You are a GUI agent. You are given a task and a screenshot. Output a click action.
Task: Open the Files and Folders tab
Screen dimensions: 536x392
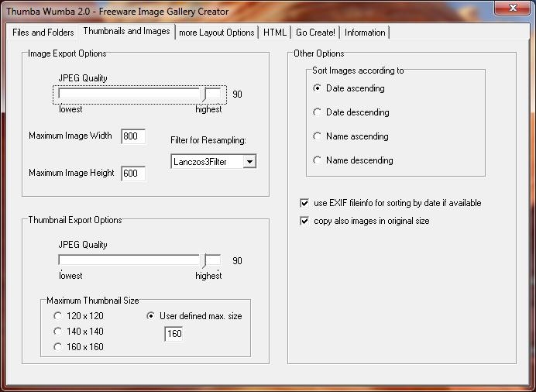coord(43,33)
